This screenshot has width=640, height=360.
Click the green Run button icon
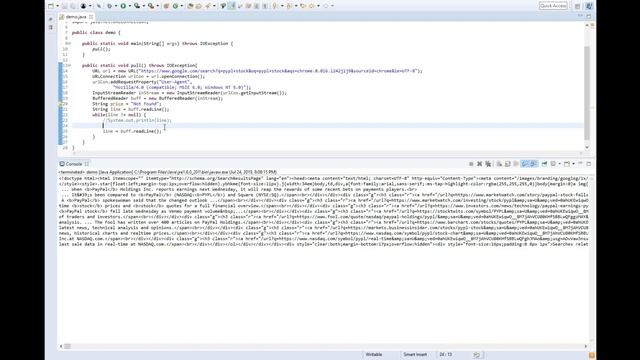point(123,6)
